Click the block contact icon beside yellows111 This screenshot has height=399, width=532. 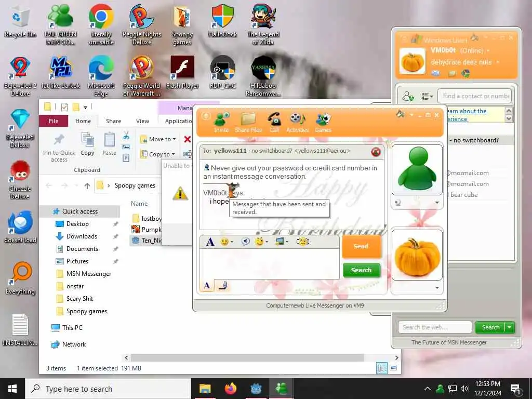[376, 152]
